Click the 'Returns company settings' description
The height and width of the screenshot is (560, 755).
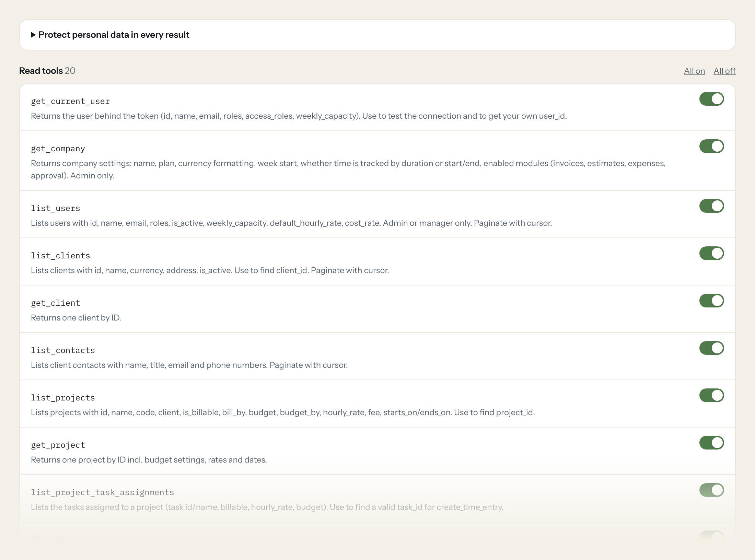pos(348,170)
